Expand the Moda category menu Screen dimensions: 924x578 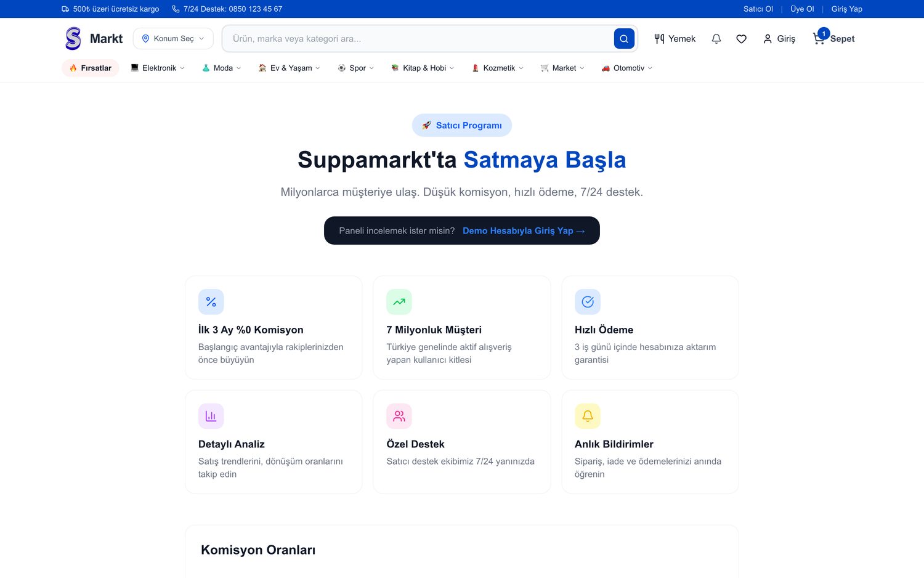[222, 68]
